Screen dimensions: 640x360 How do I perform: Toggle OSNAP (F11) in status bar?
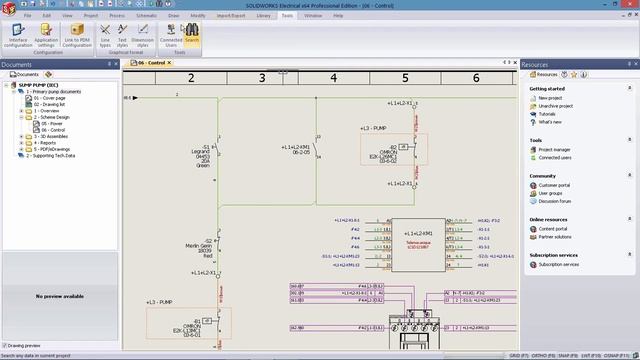click(x=616, y=356)
